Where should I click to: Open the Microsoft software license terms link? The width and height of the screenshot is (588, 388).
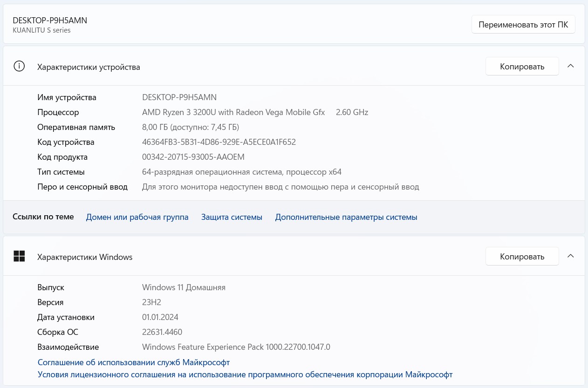(245, 374)
